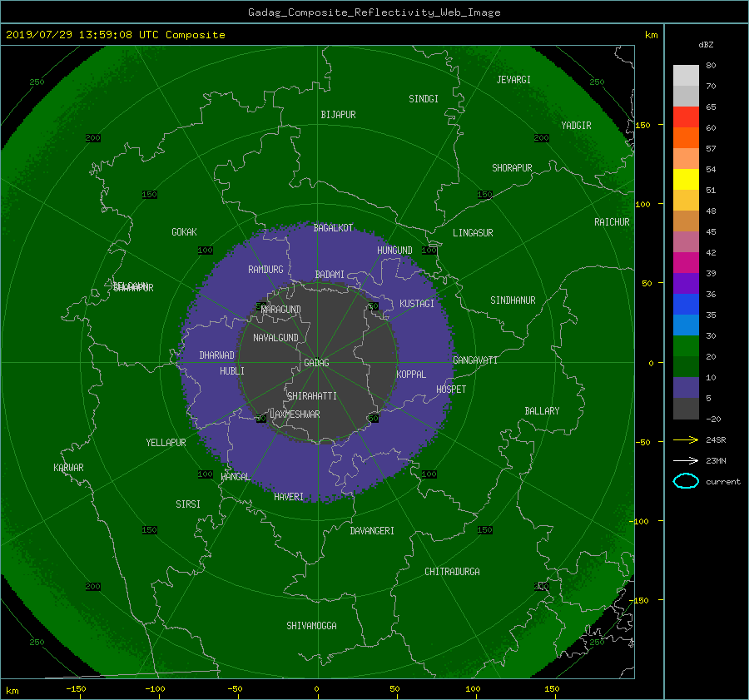749x700 pixels.
Task: Pick the dark gray -20 to 5 dBZ swatch
Action: 686,409
